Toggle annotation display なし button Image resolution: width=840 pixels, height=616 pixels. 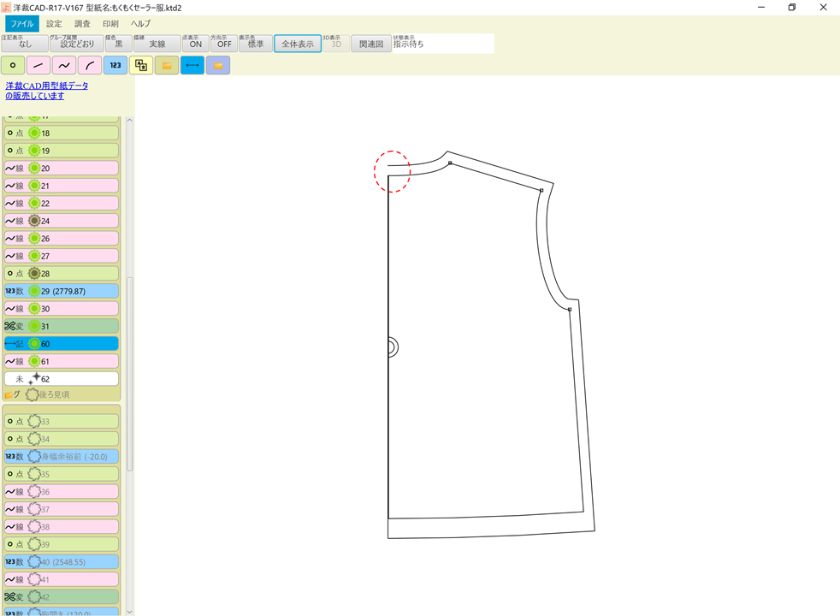pos(25,44)
